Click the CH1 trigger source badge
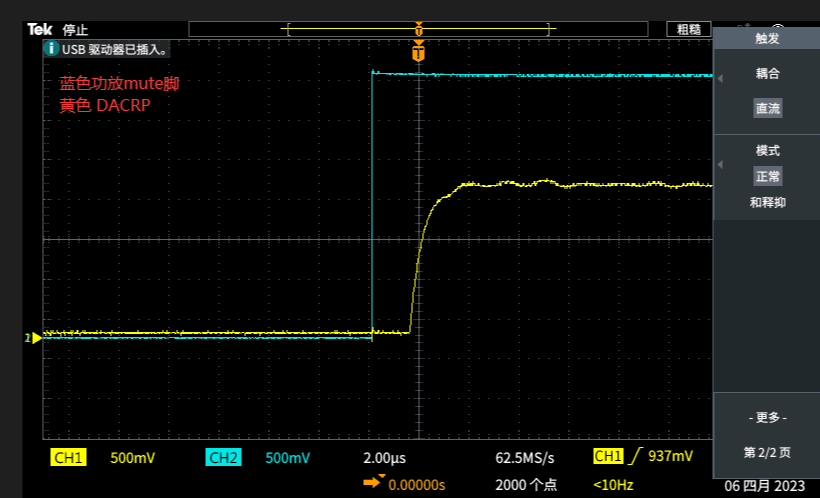 (x=608, y=456)
